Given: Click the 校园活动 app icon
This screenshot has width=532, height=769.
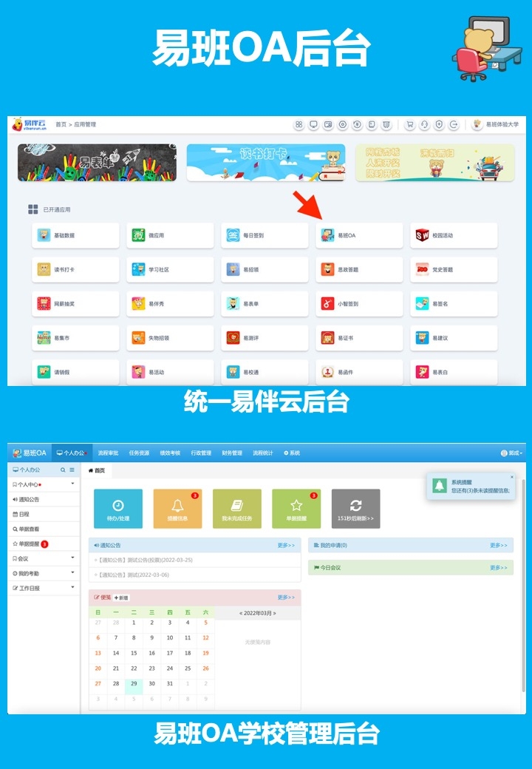Looking at the screenshot, I should coord(422,235).
